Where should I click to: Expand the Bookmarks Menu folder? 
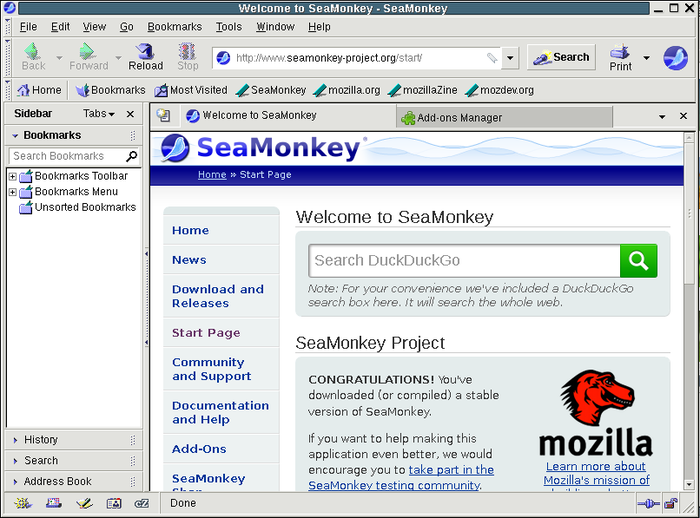[12, 192]
